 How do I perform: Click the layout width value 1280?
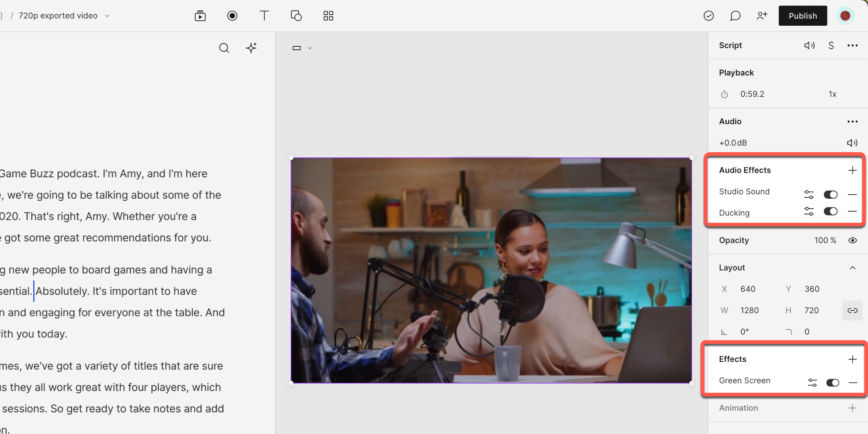pyautogui.click(x=749, y=310)
